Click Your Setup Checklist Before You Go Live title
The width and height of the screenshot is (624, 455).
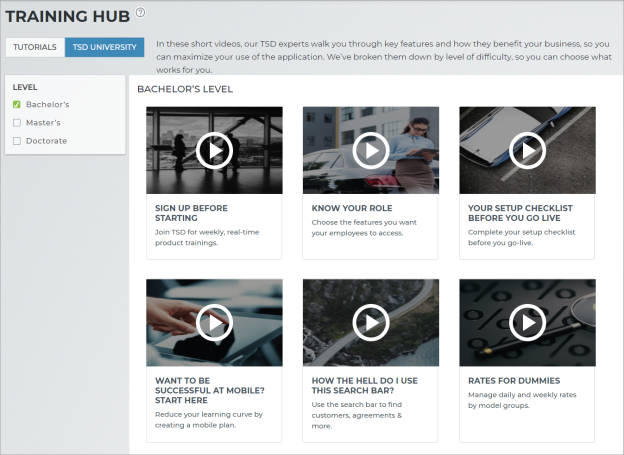point(520,213)
